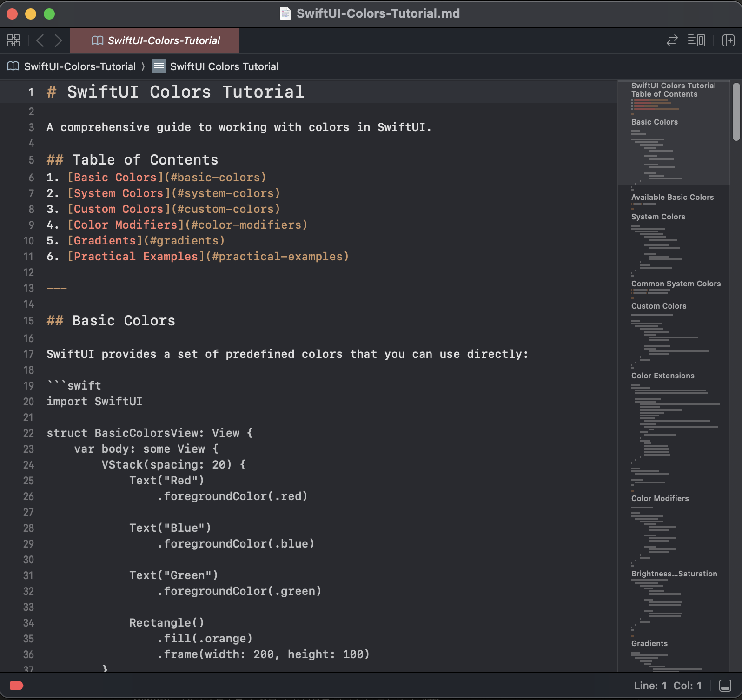Jump to Custom Colors in the minimap
Image resolution: width=742 pixels, height=700 pixels.
(659, 306)
